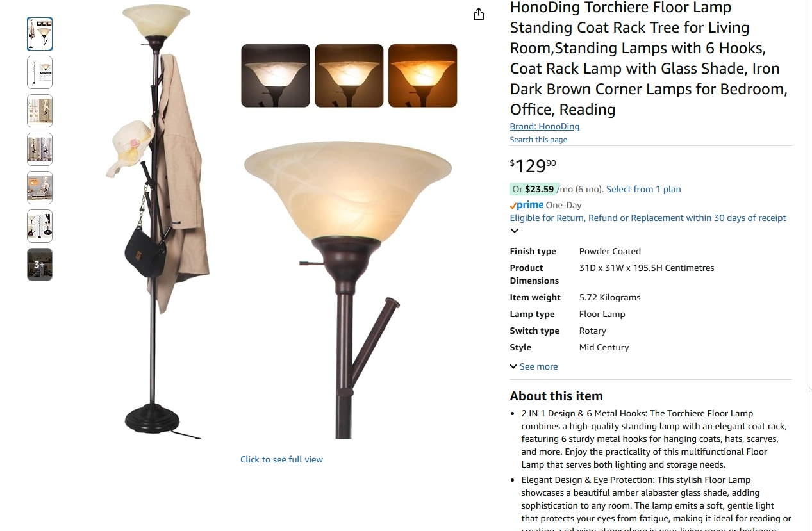Click the white light shade preview image

click(276, 76)
